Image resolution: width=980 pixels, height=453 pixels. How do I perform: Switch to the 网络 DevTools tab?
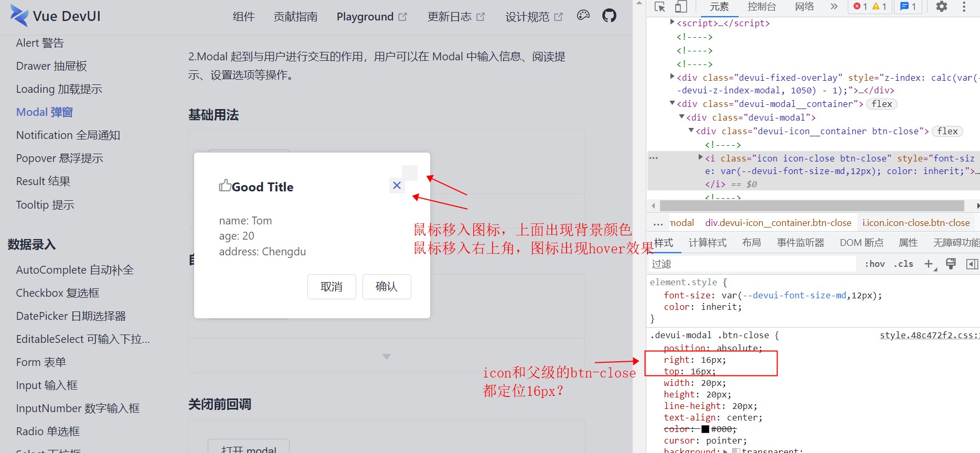(x=804, y=7)
